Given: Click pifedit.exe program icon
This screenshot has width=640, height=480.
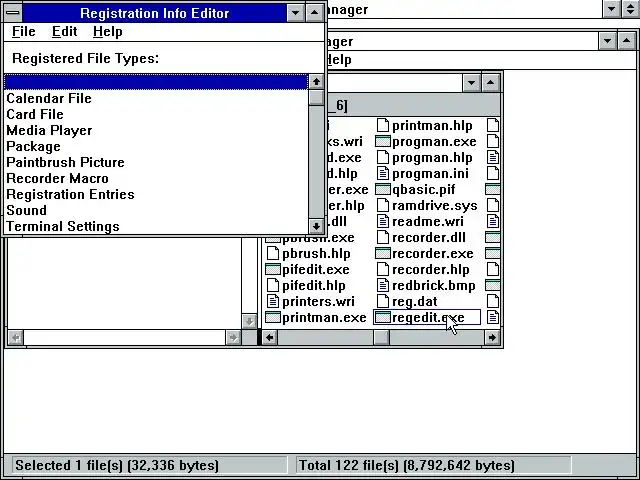Looking at the screenshot, I should pyautogui.click(x=273, y=269).
